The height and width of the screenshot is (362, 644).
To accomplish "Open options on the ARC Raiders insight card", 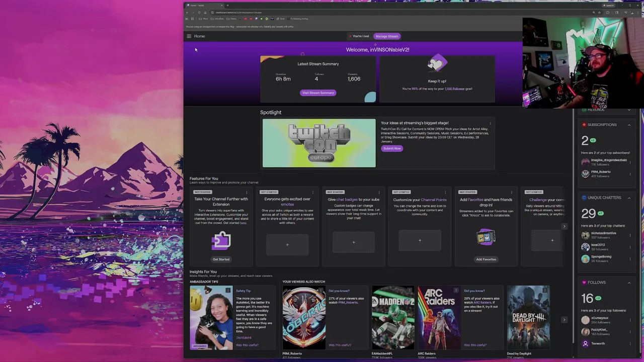I will [x=456, y=291].
